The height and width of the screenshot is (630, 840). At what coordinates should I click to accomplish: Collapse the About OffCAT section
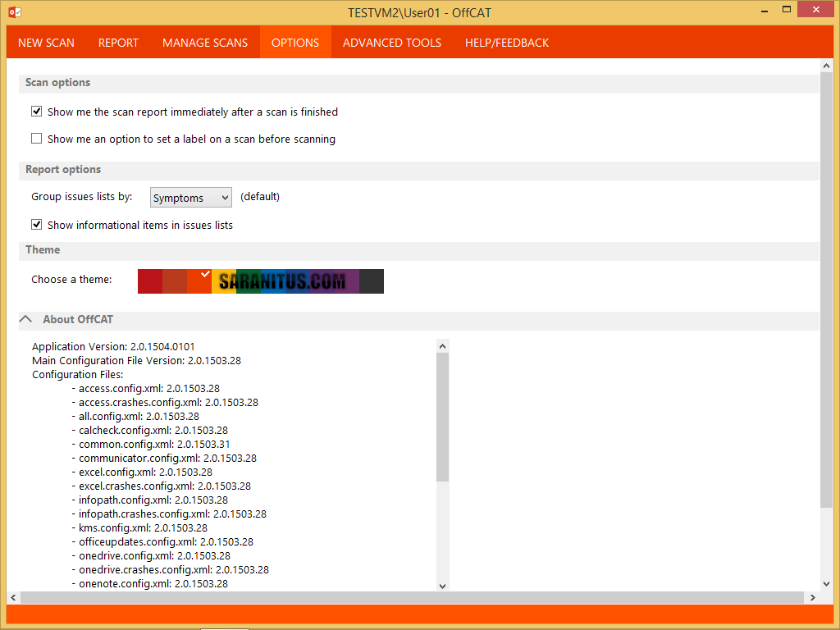(x=25, y=319)
